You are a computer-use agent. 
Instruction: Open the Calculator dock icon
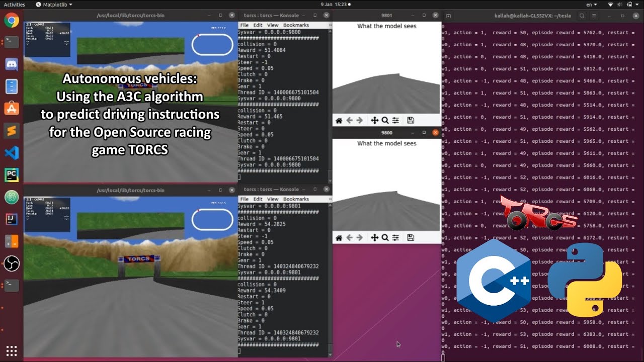(x=12, y=241)
